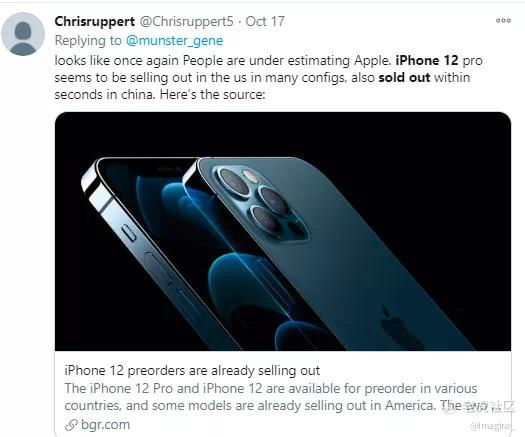Click the Replying to label
The height and width of the screenshot is (437, 525).
click(x=88, y=41)
